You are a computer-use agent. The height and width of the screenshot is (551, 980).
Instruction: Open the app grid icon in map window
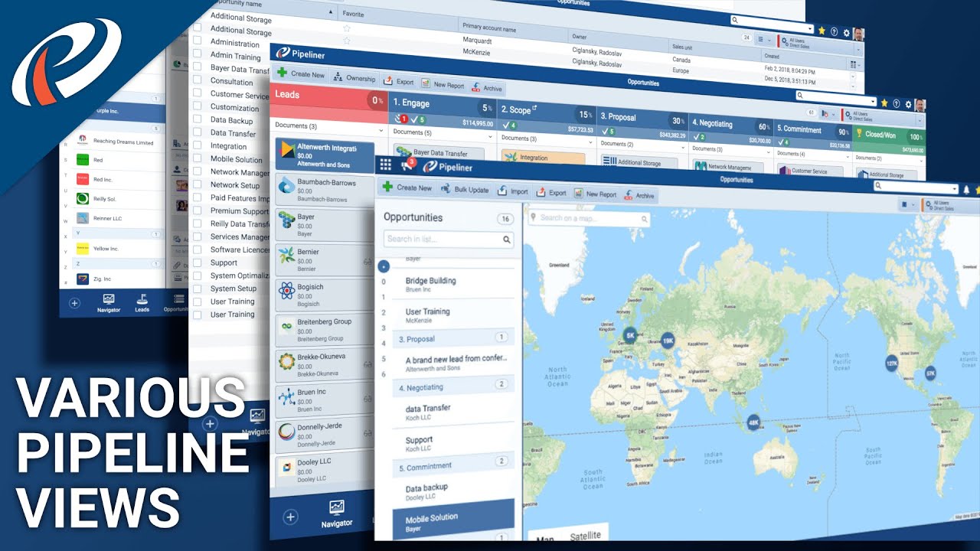(386, 165)
